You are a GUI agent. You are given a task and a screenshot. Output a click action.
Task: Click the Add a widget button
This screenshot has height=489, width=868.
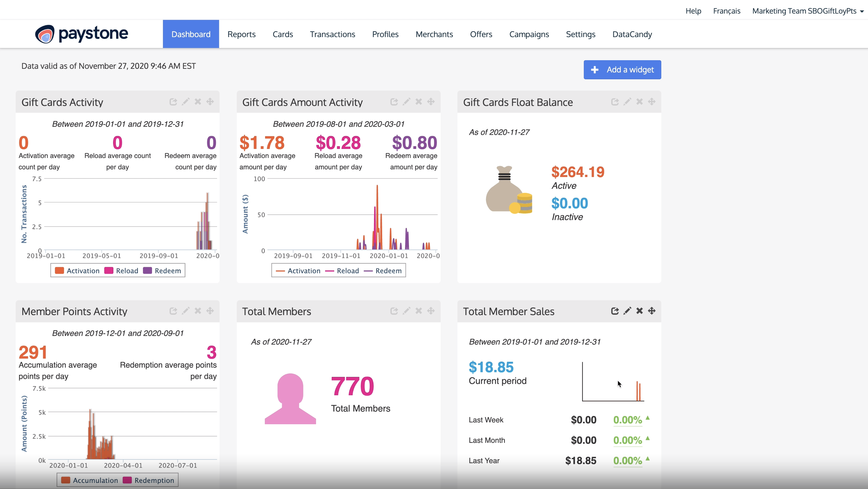click(x=622, y=70)
